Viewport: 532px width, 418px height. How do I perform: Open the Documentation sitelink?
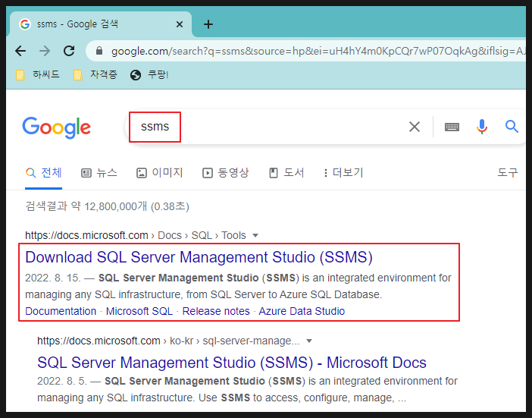[61, 311]
